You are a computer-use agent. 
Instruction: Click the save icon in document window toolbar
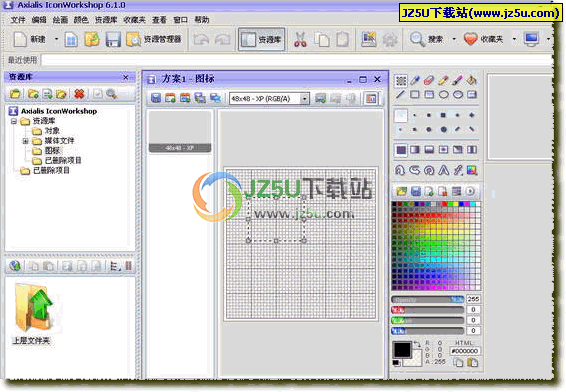tap(156, 98)
